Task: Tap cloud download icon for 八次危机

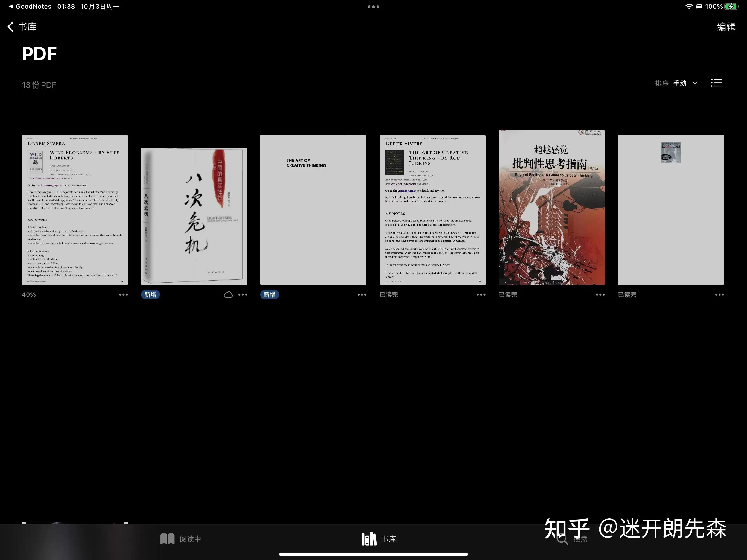Action: tap(228, 294)
